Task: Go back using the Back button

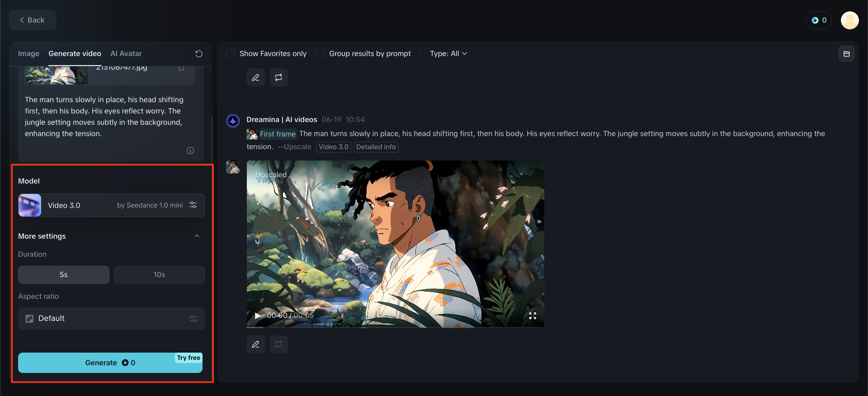Action: (33, 20)
